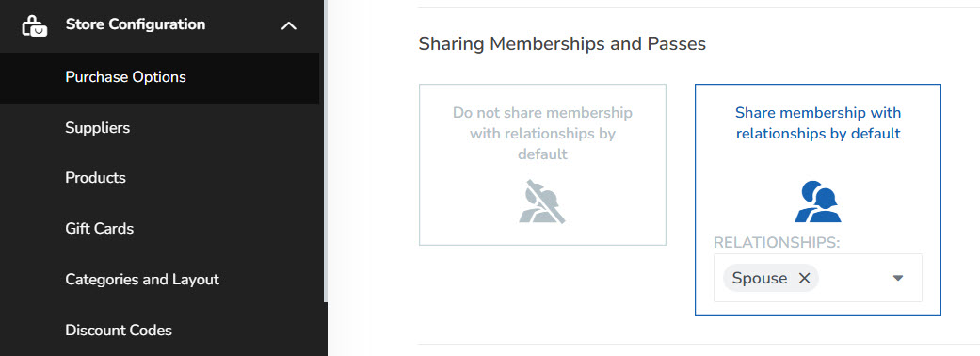Open the Products page
980x356 pixels.
point(96,178)
